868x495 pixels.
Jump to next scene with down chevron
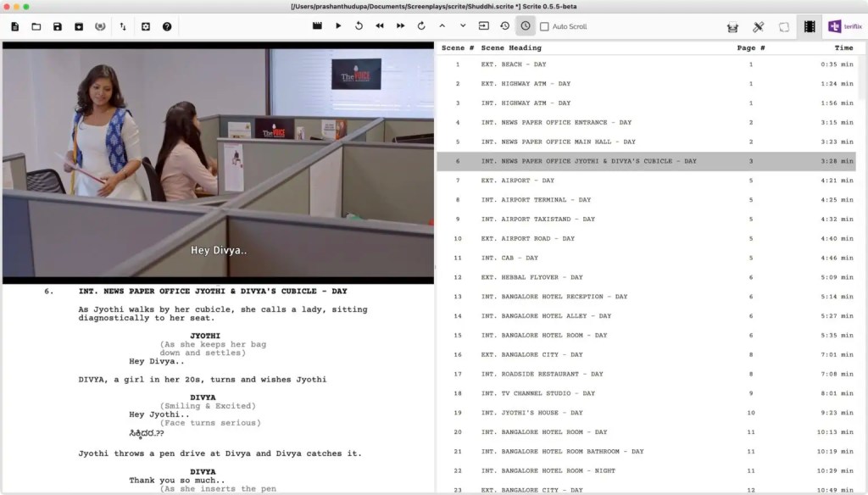[463, 26]
